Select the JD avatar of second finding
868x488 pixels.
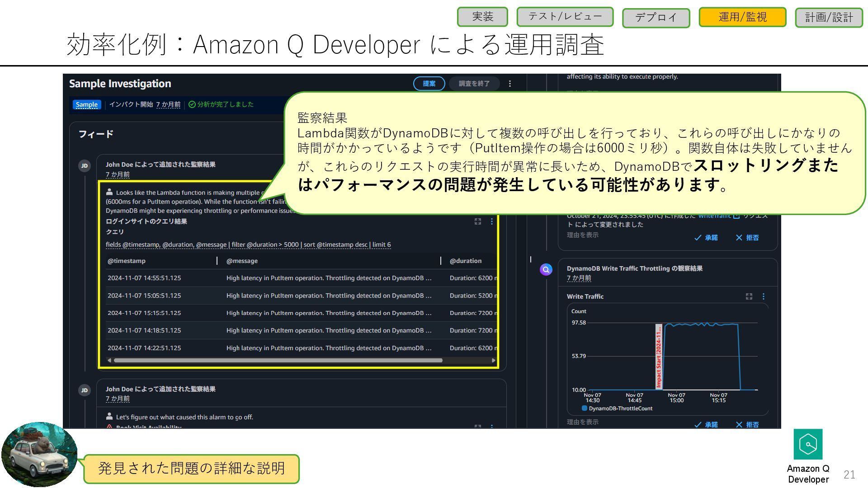click(x=85, y=390)
